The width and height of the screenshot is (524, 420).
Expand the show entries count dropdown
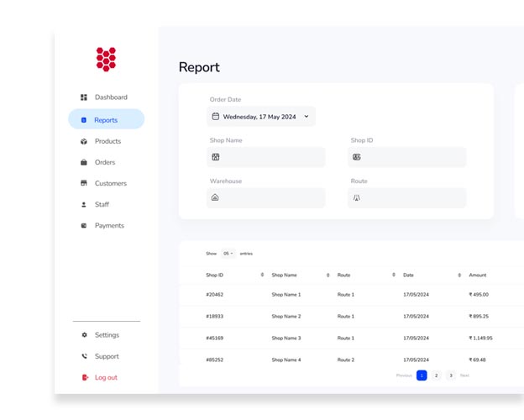228,253
